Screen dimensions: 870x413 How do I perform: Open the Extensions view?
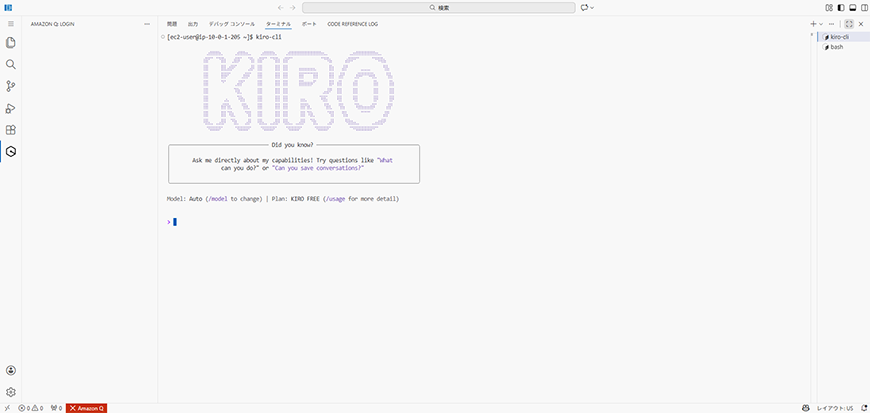pyautogui.click(x=11, y=130)
